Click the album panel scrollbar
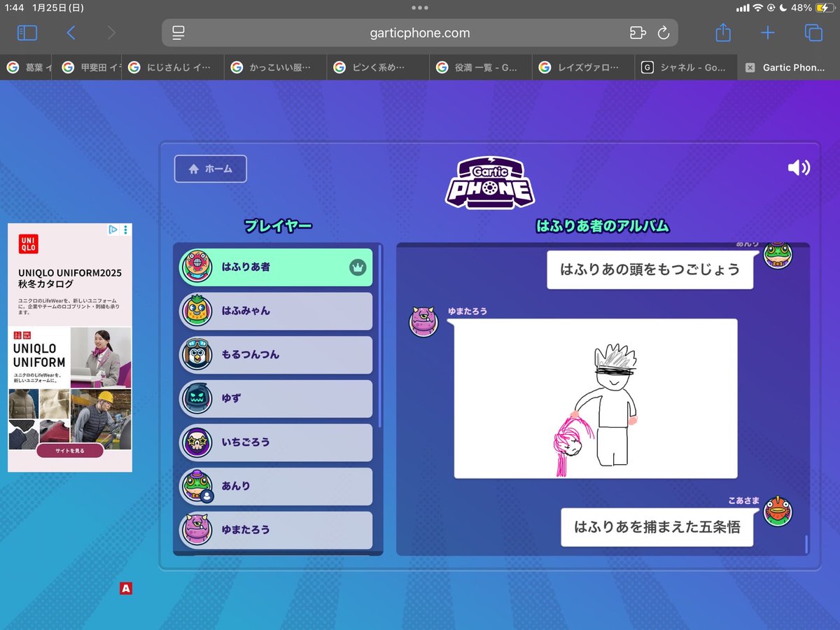 [x=806, y=543]
